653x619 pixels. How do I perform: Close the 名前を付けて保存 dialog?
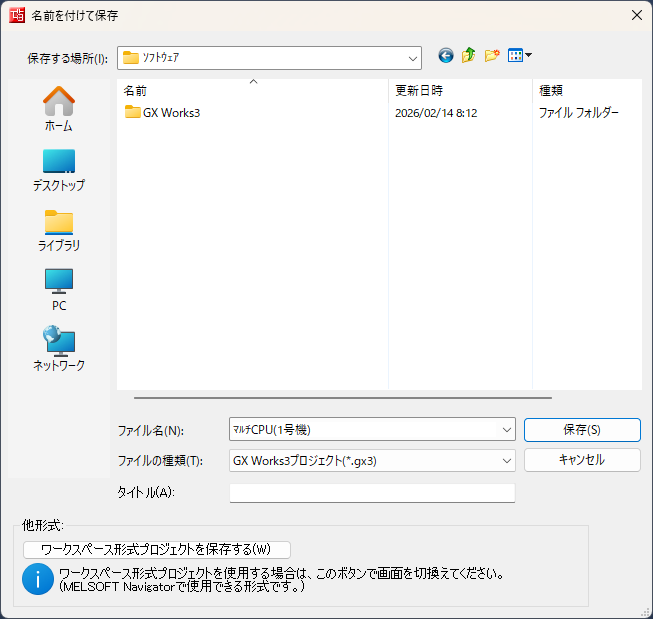coord(636,15)
